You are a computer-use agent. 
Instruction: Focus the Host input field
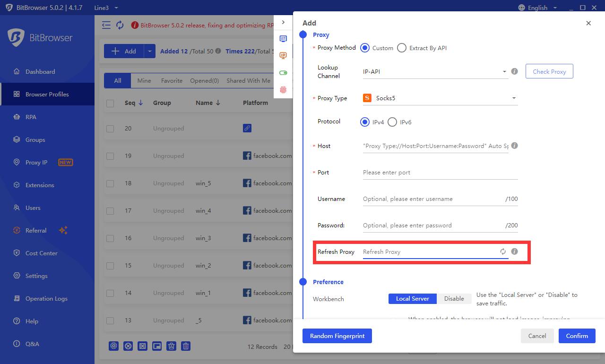436,146
